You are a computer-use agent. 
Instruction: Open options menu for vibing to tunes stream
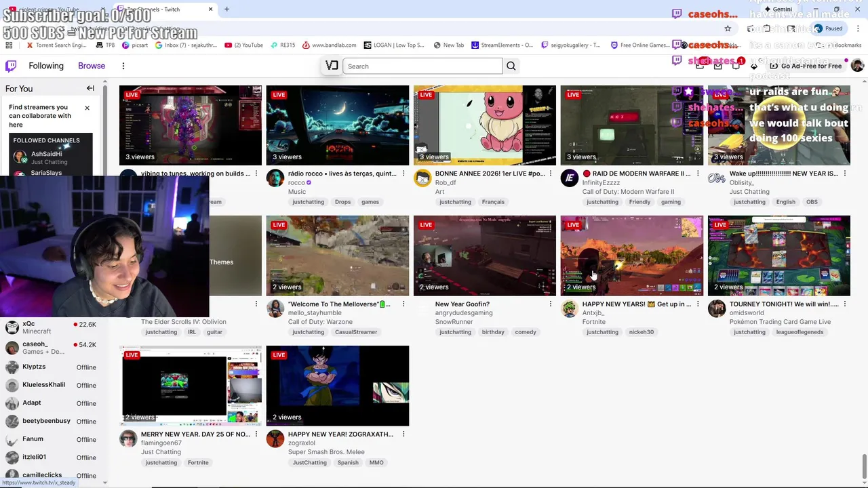256,174
